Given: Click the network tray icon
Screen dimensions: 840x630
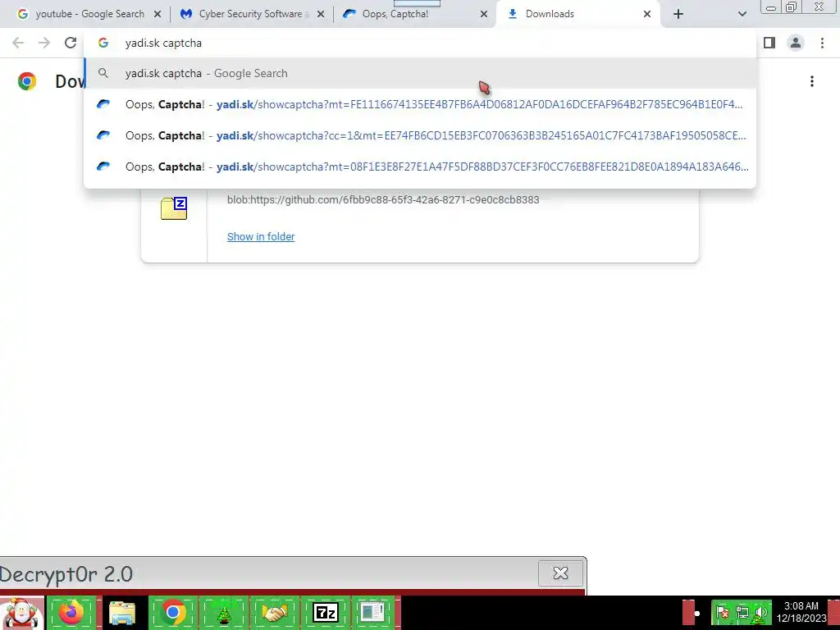Looking at the screenshot, I should point(742,612).
